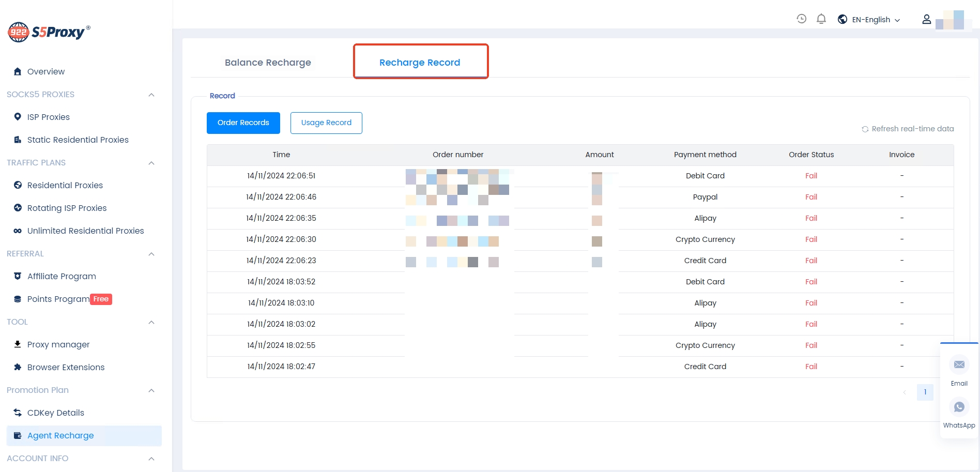Select the Recharge Record tab
Image resolution: width=980 pixels, height=472 pixels.
point(420,63)
